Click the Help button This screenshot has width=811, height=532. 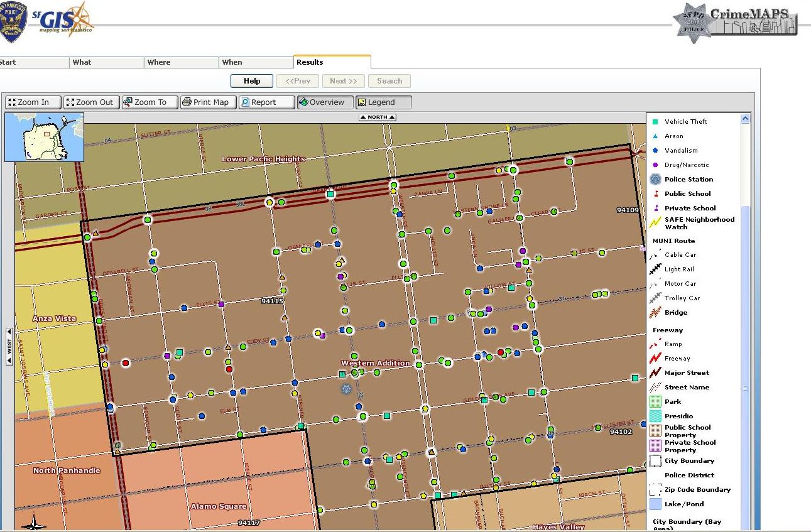pos(252,81)
